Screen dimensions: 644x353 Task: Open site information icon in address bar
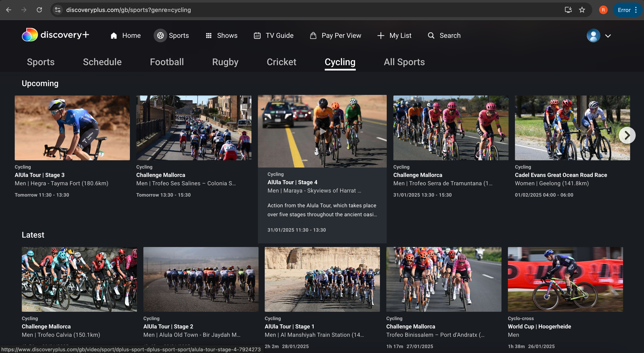point(58,10)
